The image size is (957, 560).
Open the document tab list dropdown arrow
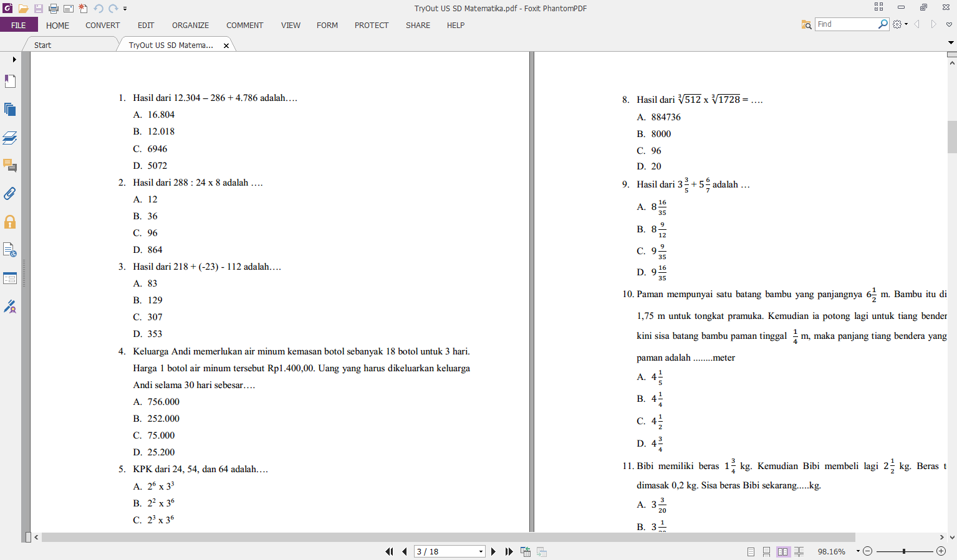(951, 43)
